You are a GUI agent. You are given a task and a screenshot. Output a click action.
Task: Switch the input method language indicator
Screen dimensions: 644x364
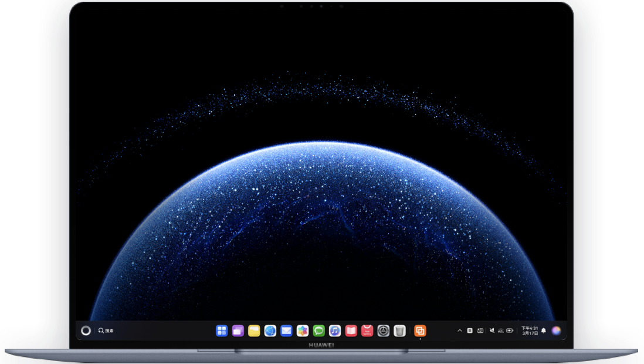(x=470, y=331)
